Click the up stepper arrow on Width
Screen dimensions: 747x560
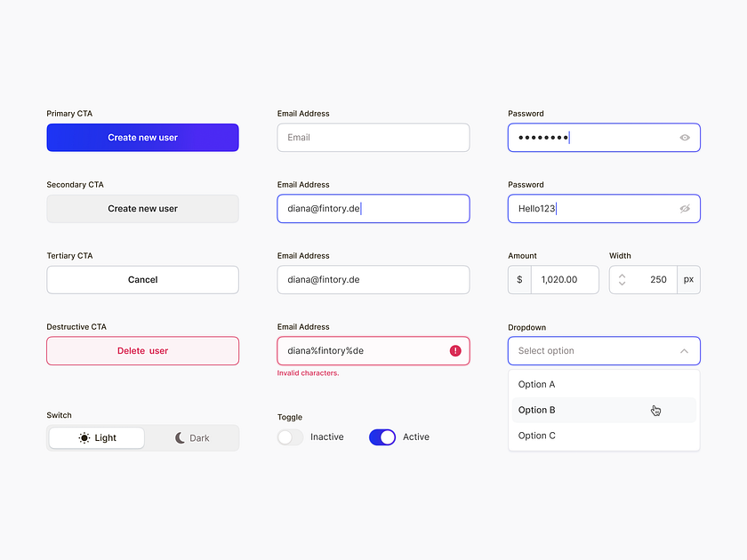[622, 275]
